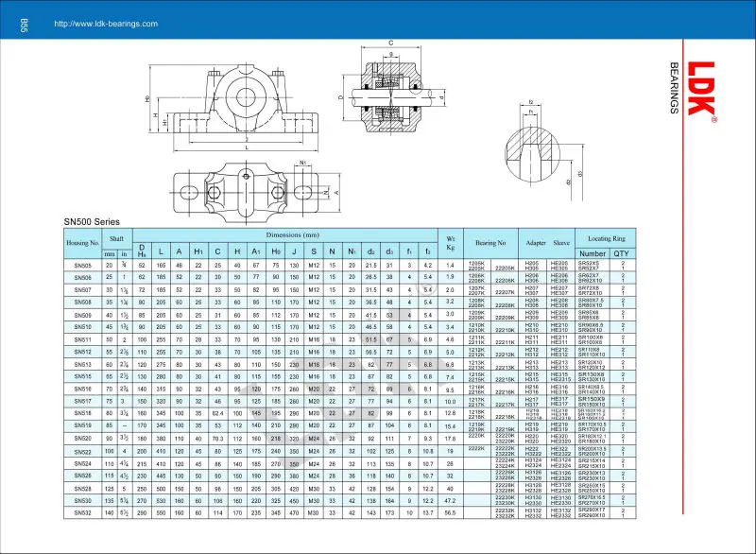Click the L value 550 in SN532 row
Screen dimensions: 756x554
pyautogui.click(x=161, y=513)
